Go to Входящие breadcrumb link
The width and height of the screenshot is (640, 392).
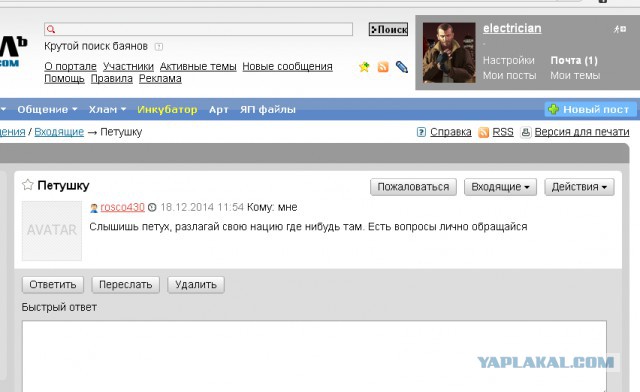pyautogui.click(x=59, y=132)
